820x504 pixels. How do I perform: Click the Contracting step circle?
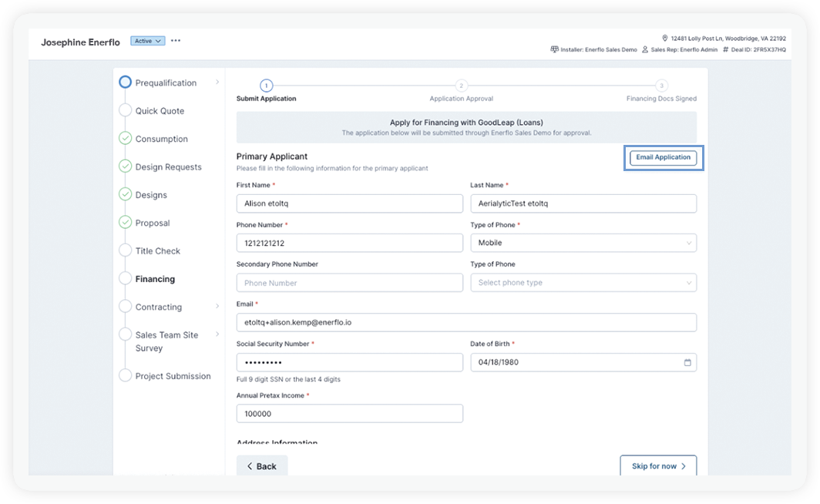125,307
